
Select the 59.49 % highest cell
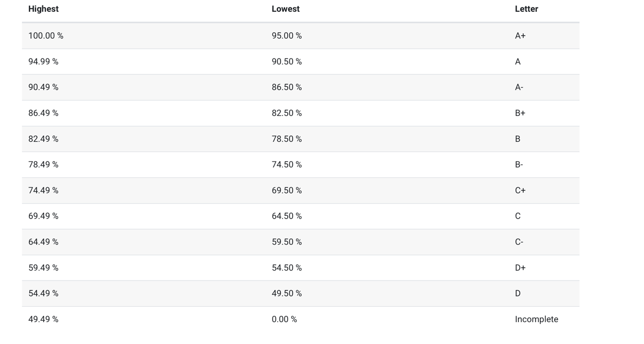point(43,268)
